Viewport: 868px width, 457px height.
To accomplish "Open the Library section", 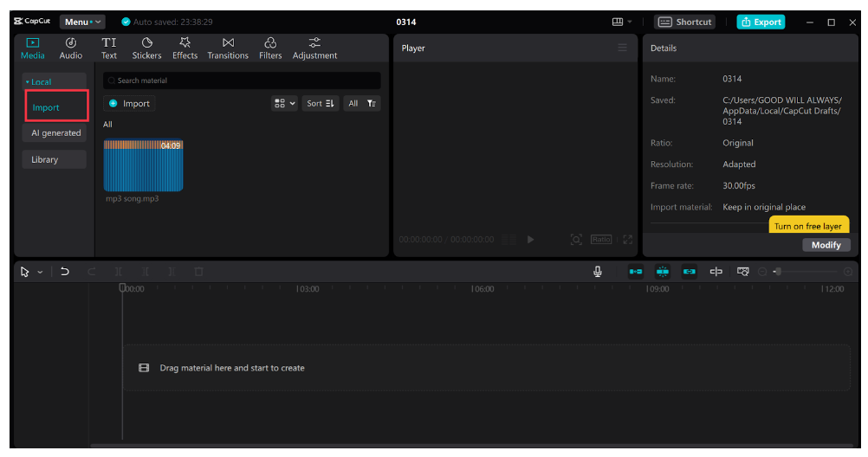I will [55, 159].
